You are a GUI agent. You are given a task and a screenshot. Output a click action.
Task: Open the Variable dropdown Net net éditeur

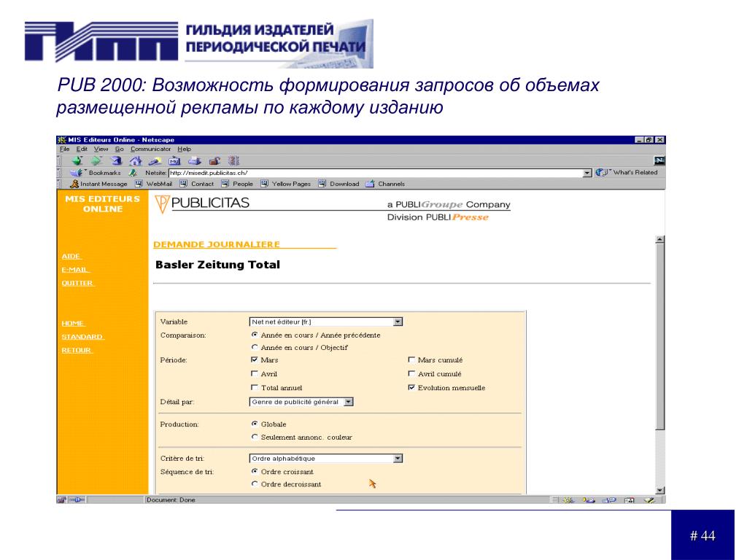326,322
